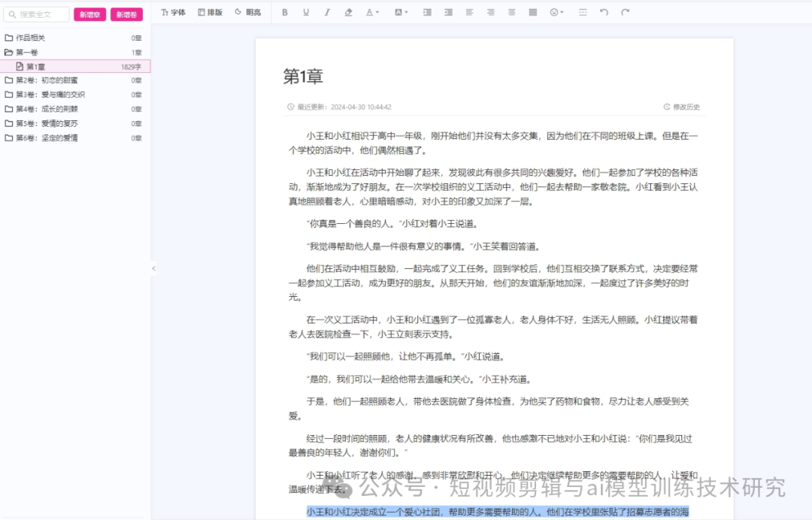Click the 第1章 chapter title heading
The height and width of the screenshot is (520, 812).
tap(303, 77)
